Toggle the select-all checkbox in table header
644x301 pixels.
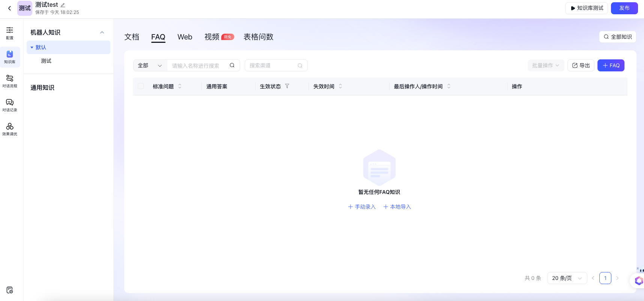(x=141, y=86)
